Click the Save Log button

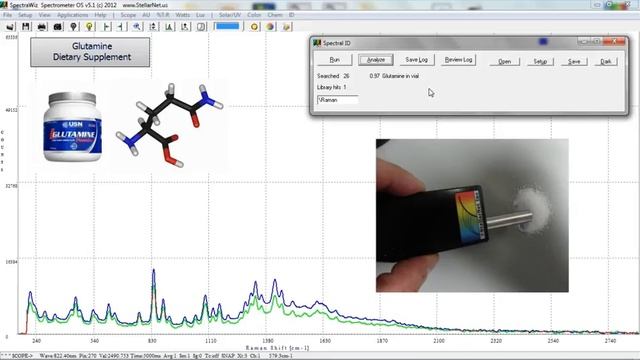[x=416, y=60]
